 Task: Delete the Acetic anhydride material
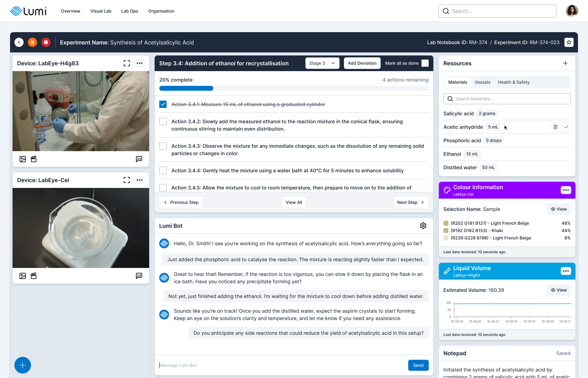(556, 127)
